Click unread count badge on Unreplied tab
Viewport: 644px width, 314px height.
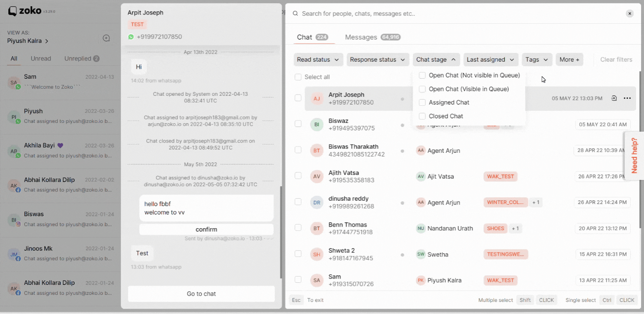96,59
